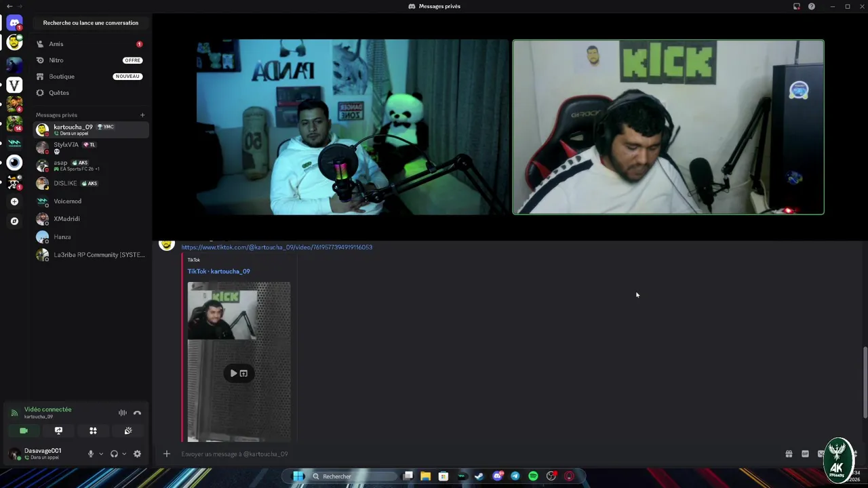
Task: Click the search or start conversation field
Action: pyautogui.click(x=91, y=22)
